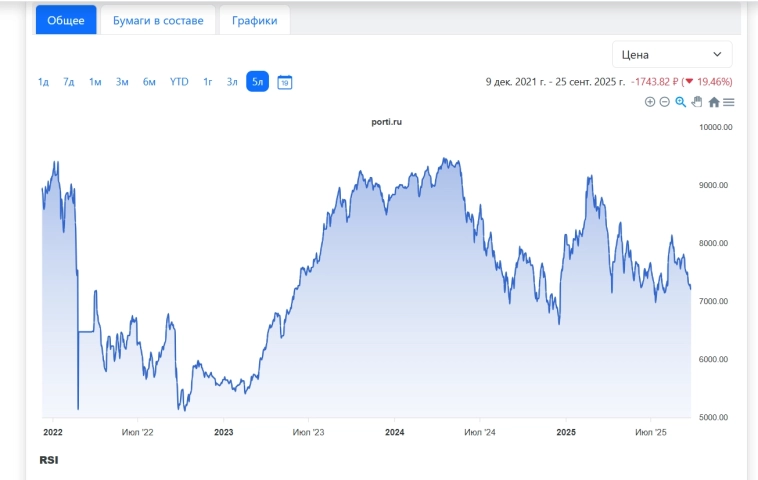Screen dimensions: 758x480
Task: Set range to 1м
Action: [x=95, y=82]
